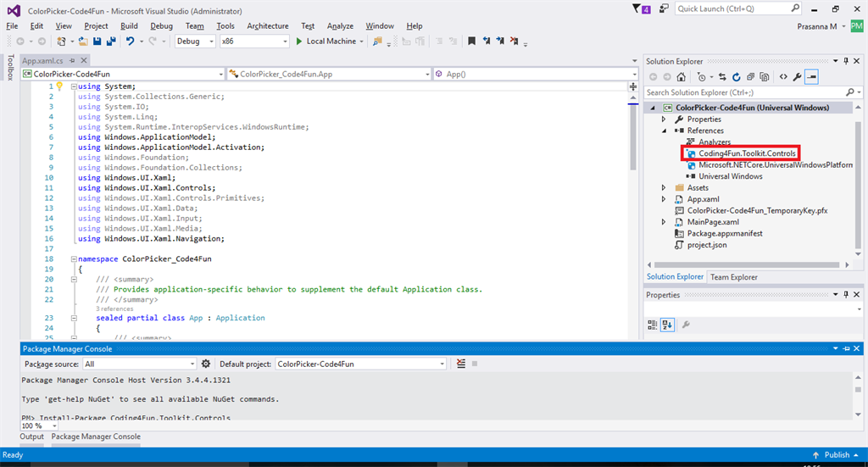This screenshot has width=868, height=467.
Task: Click the Undo arrow in toolbar
Action: (130, 41)
